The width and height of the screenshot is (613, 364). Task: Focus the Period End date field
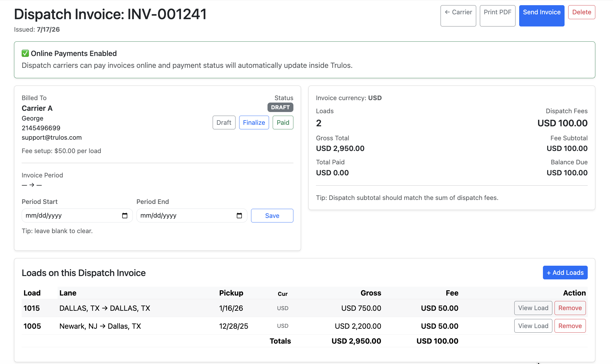click(192, 215)
